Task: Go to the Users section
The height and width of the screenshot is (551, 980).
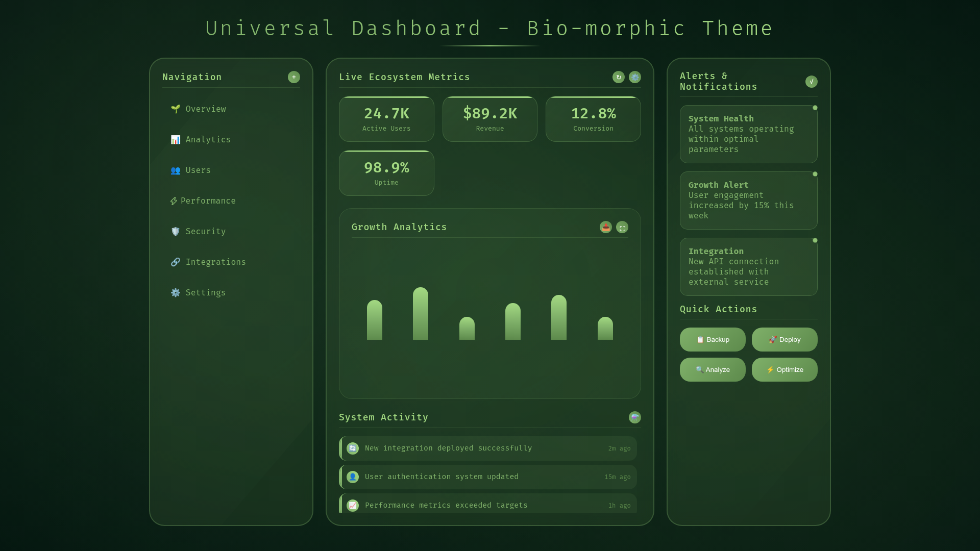Action: click(x=198, y=170)
